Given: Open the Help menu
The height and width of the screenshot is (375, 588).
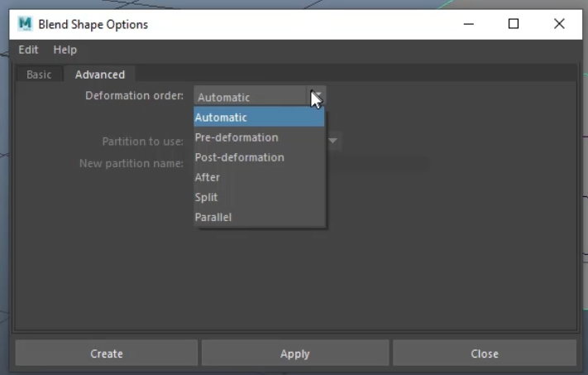Looking at the screenshot, I should tap(65, 50).
